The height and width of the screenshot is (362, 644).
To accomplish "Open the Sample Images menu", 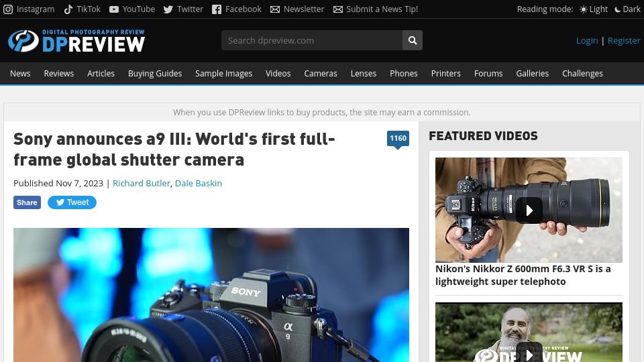I will pos(223,74).
